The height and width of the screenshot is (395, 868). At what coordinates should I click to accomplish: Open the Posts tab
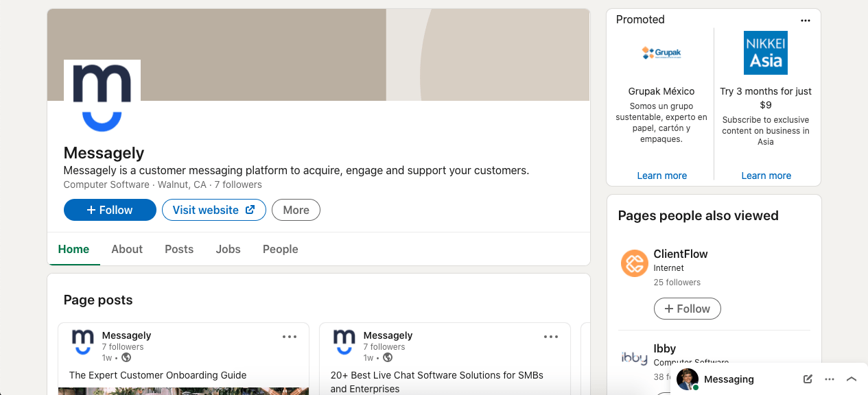point(179,249)
